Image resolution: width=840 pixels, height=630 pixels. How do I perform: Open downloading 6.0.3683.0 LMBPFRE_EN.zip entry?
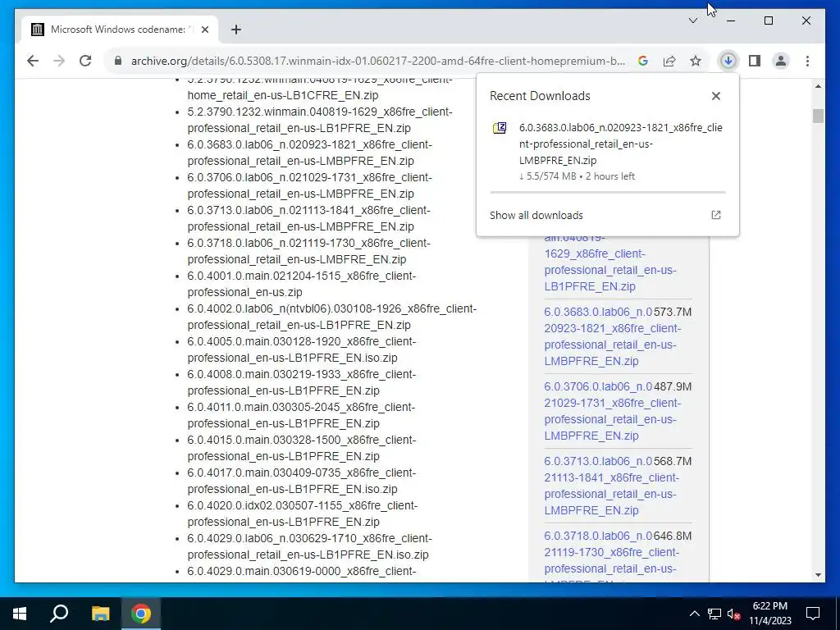pos(608,152)
